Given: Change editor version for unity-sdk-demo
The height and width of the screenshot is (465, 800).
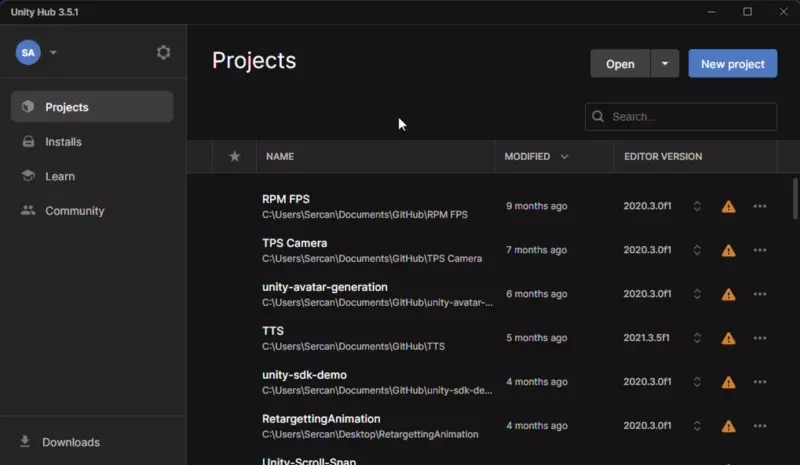Looking at the screenshot, I should pyautogui.click(x=697, y=382).
